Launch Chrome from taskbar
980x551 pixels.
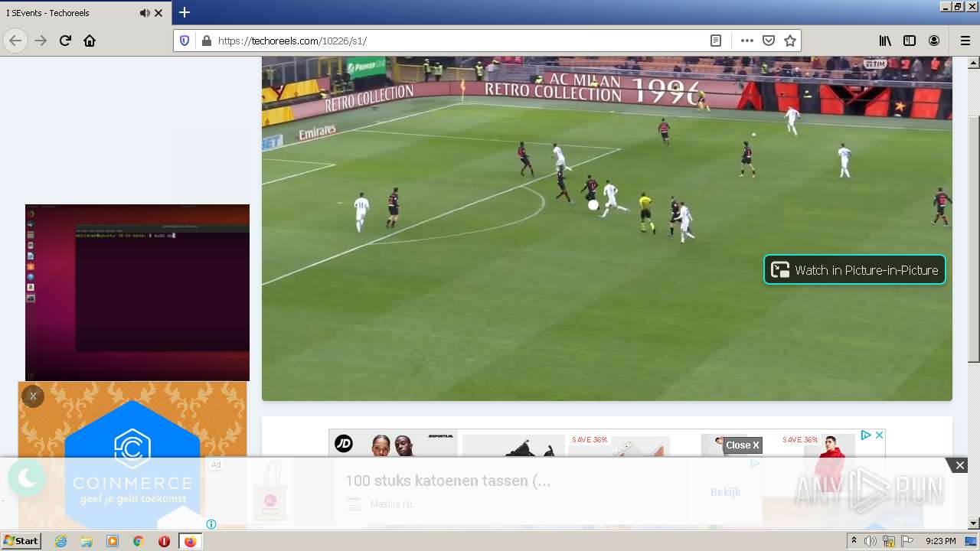pos(138,541)
